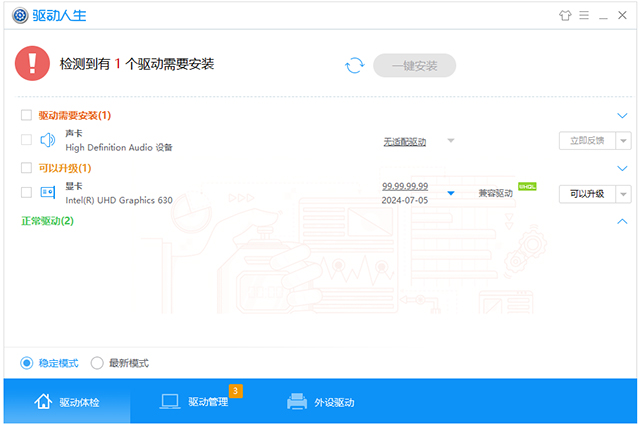Click the 驱动人生 logo icon

[20, 16]
